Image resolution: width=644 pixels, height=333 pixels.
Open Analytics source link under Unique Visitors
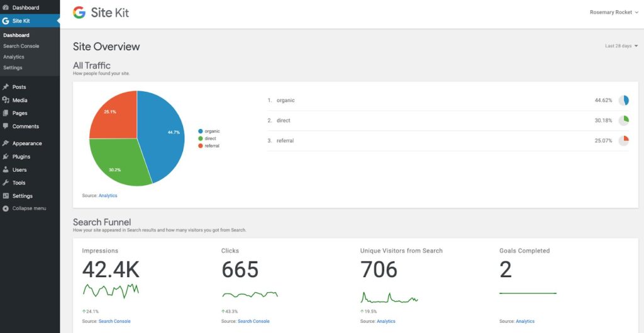(386, 321)
